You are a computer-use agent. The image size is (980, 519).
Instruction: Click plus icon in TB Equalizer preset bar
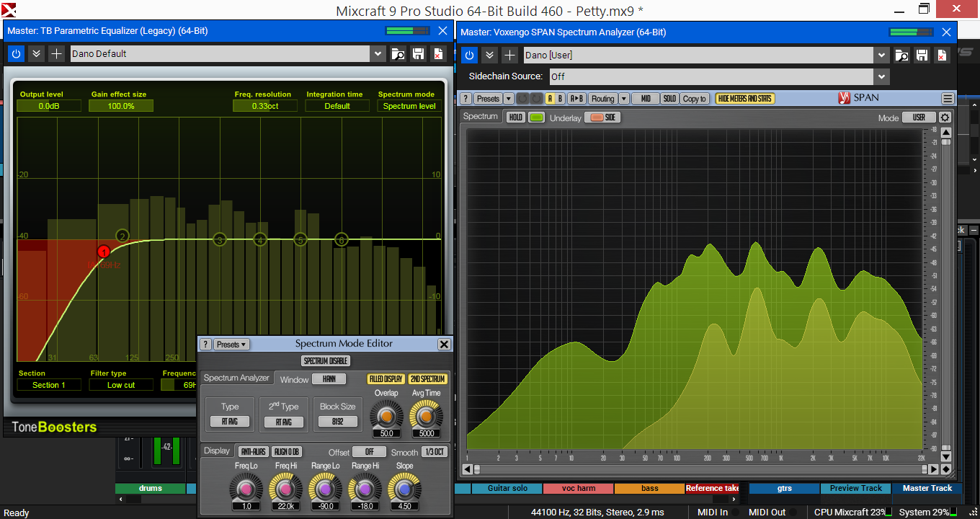(x=56, y=53)
